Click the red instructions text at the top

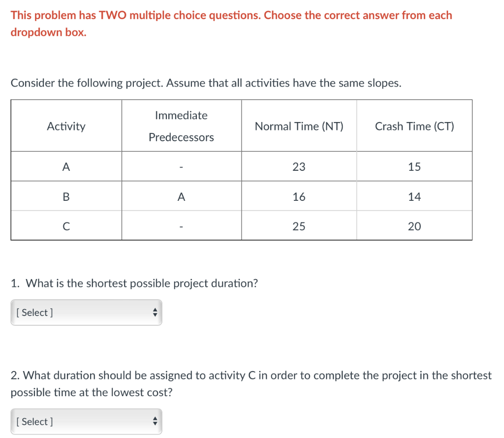pos(231,15)
